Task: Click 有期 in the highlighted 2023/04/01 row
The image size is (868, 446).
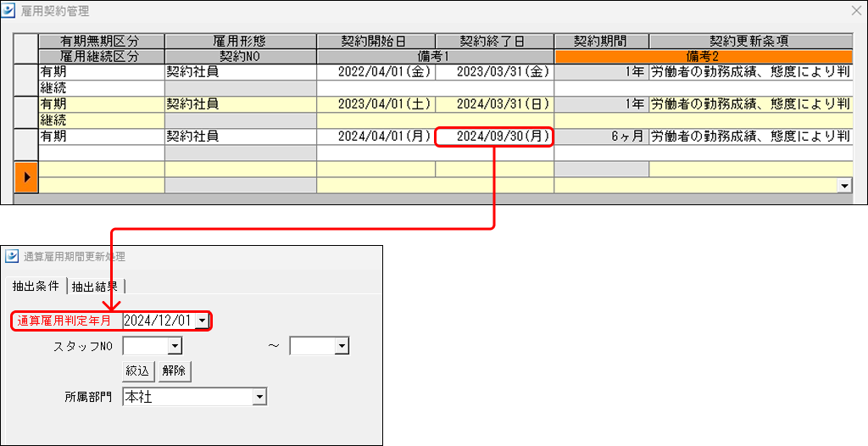Action: pyautogui.click(x=102, y=104)
